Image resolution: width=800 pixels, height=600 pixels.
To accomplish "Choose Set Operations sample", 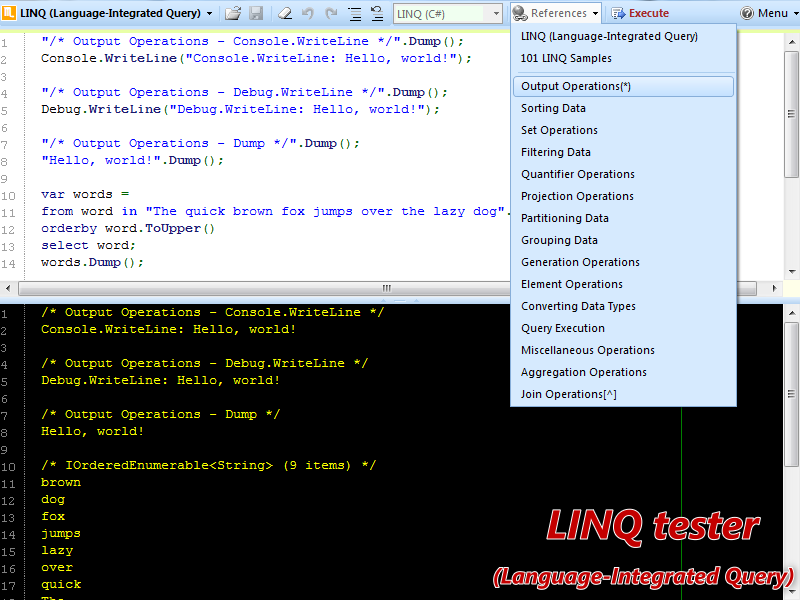I will [623, 130].
